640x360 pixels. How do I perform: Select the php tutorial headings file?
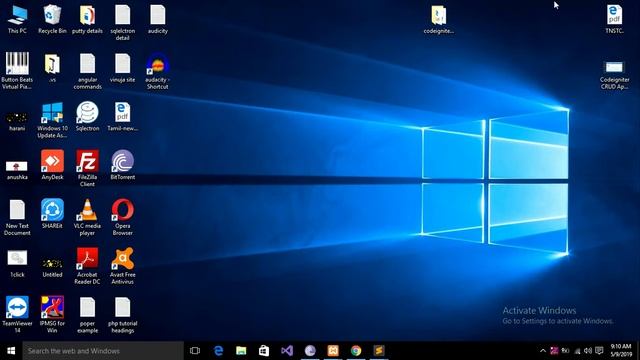click(x=122, y=315)
